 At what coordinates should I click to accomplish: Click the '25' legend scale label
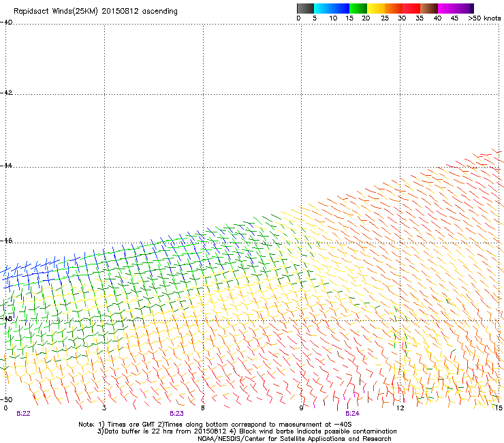click(385, 18)
